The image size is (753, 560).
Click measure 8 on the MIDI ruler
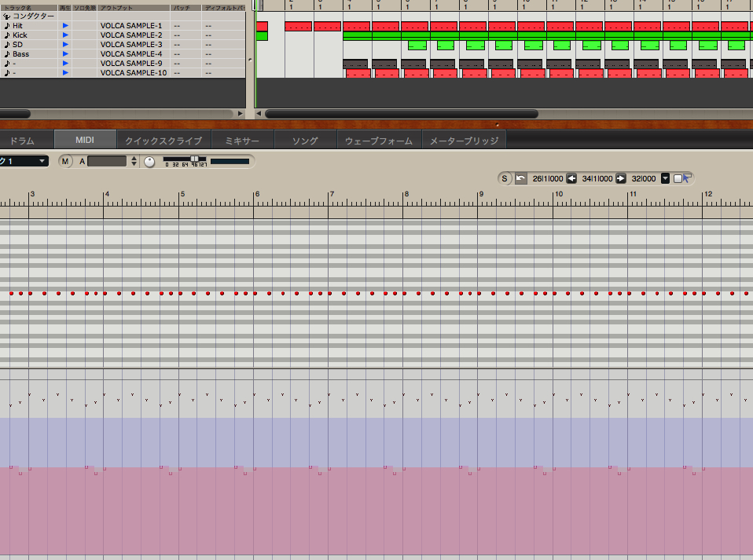click(x=406, y=194)
